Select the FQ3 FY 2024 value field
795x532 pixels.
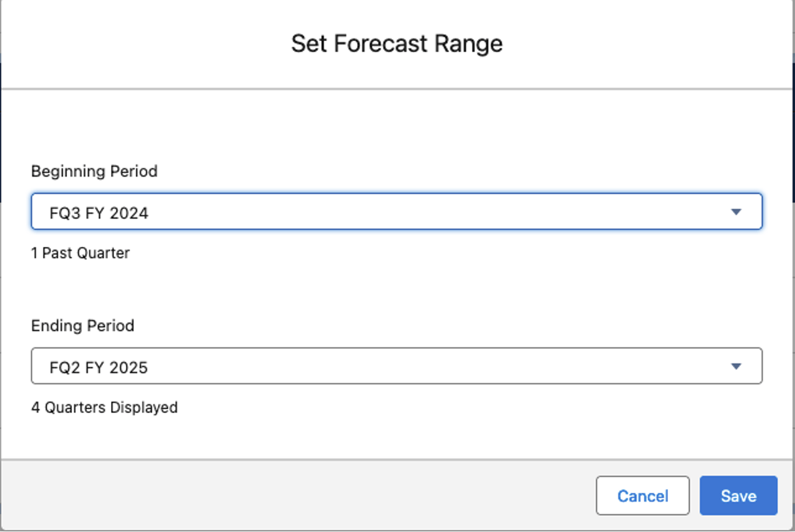coord(397,212)
